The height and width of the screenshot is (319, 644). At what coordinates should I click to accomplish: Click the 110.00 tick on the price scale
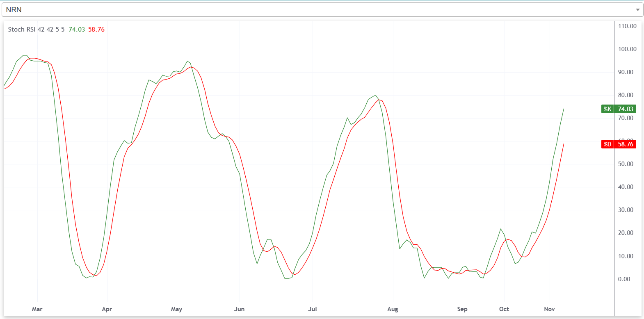627,26
